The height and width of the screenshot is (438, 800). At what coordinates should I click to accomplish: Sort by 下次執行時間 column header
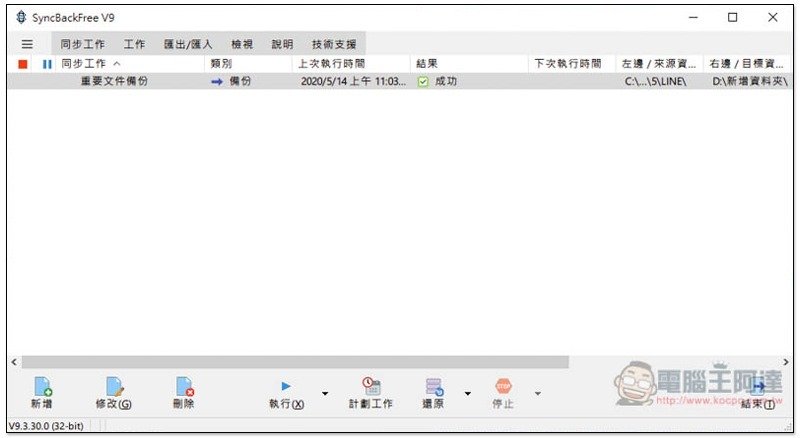coord(572,64)
